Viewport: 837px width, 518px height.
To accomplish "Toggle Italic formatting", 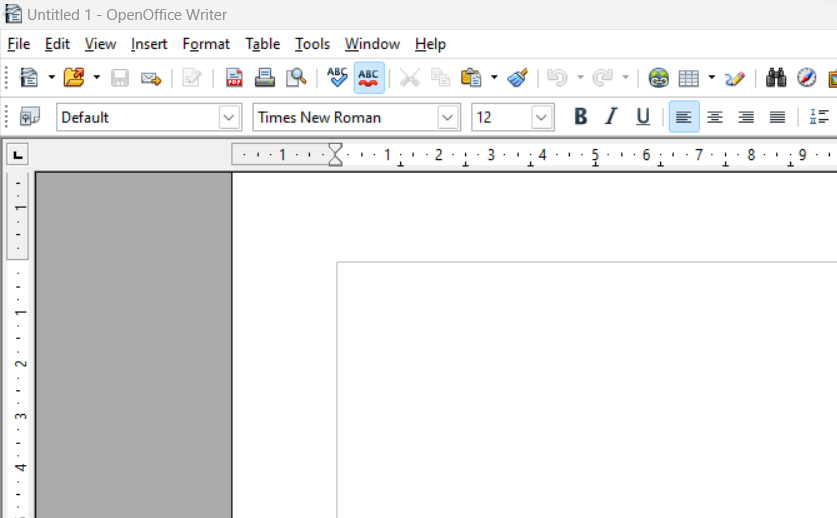I will (611, 116).
